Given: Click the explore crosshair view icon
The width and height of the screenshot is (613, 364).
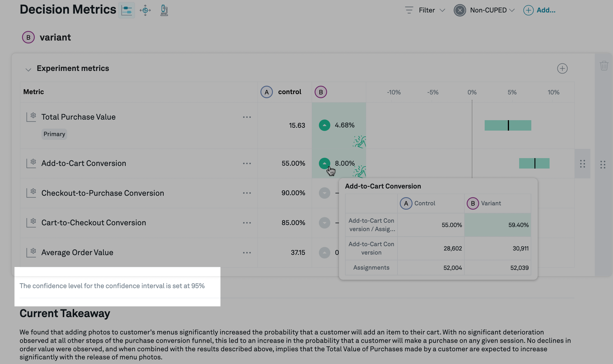Looking at the screenshot, I should pos(145,10).
